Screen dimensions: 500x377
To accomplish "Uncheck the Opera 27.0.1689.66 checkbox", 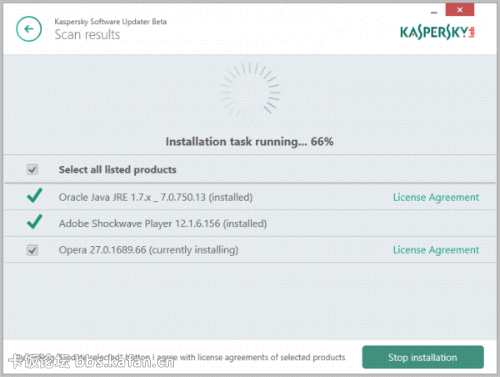I will point(32,250).
